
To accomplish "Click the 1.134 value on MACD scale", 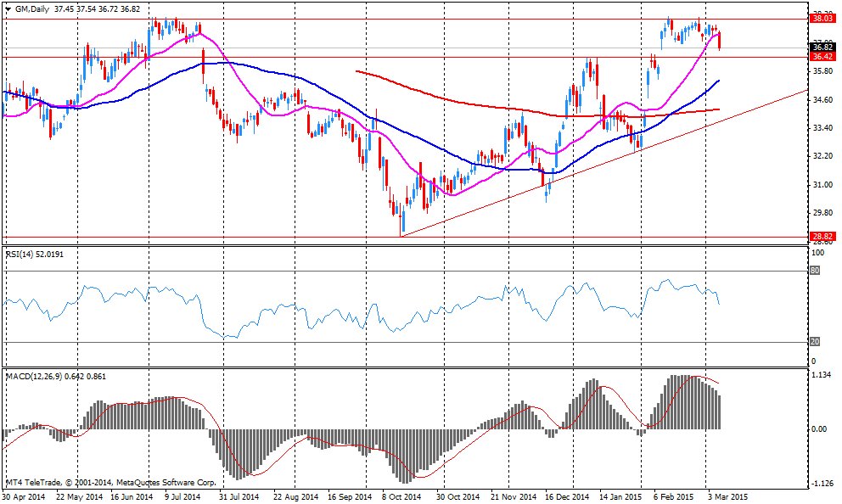I will pyautogui.click(x=822, y=375).
